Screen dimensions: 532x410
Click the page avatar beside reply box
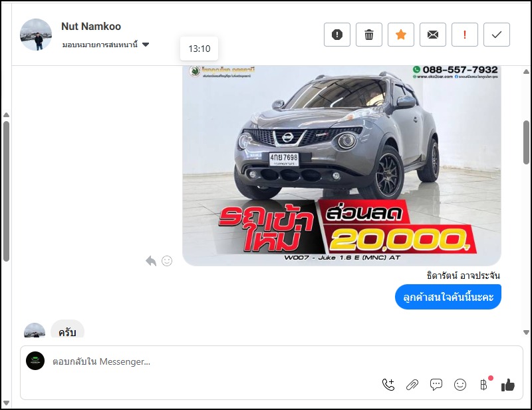pyautogui.click(x=35, y=361)
